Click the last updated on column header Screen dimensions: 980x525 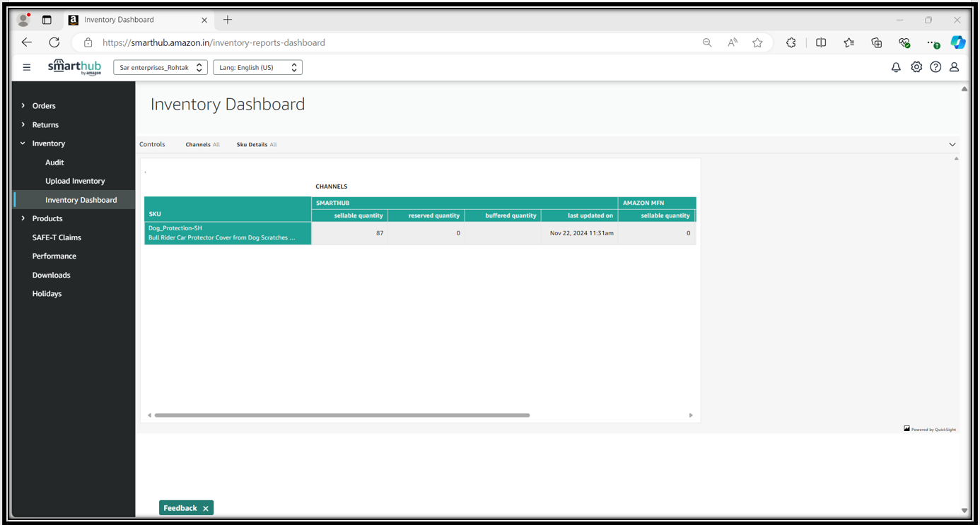pos(580,216)
